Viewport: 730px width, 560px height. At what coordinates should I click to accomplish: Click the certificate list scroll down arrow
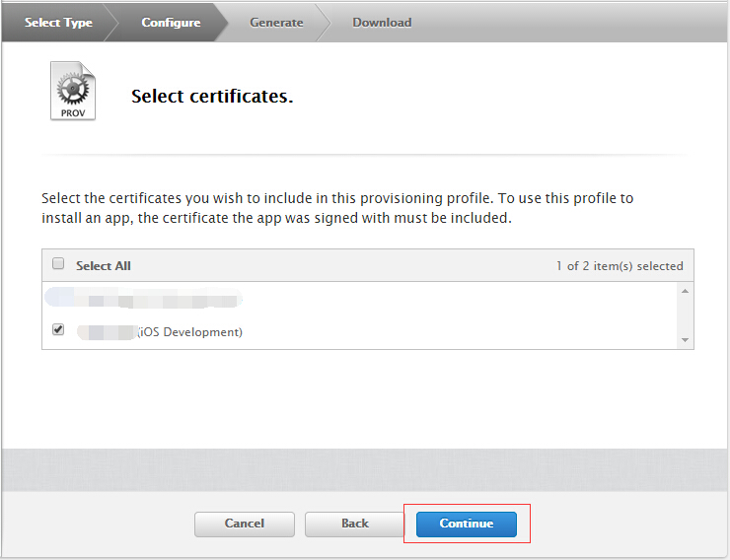point(685,340)
